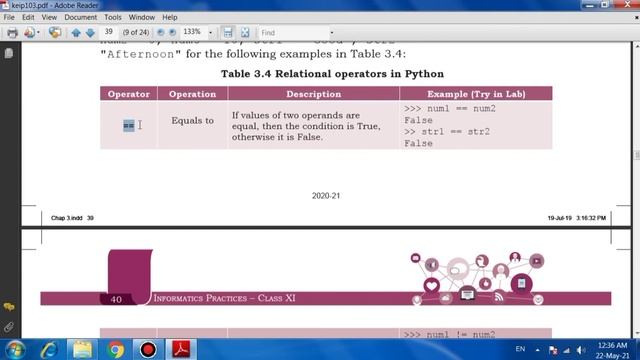Image resolution: width=640 pixels, height=360 pixels.
Task: Click the 'Chap 3.indd 39' footer text
Action: coord(72,218)
